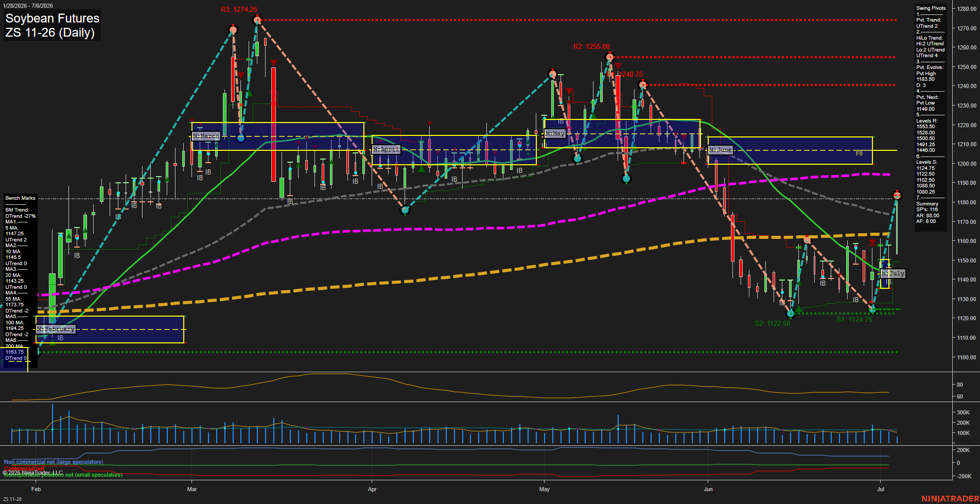Click the Bench Marks panel header
The width and height of the screenshot is (980, 504).
pyautogui.click(x=20, y=198)
